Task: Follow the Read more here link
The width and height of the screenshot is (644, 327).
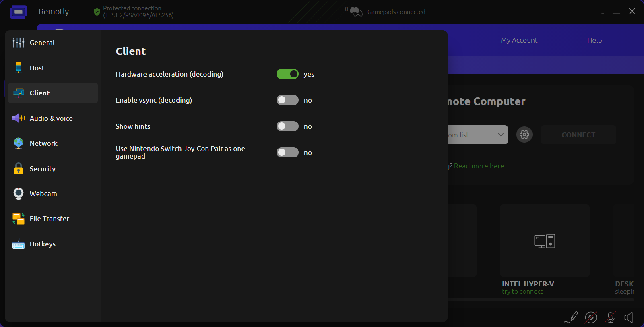Action: pyautogui.click(x=479, y=166)
